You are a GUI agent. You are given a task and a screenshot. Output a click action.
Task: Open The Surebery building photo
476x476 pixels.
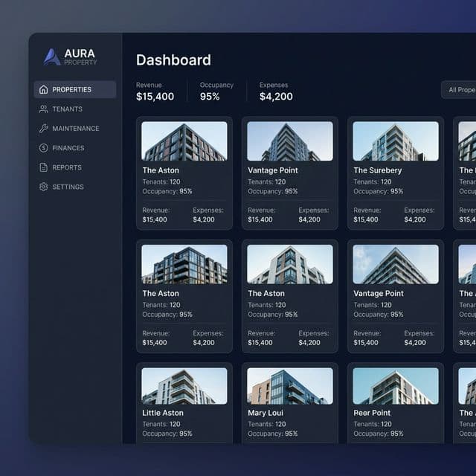395,141
